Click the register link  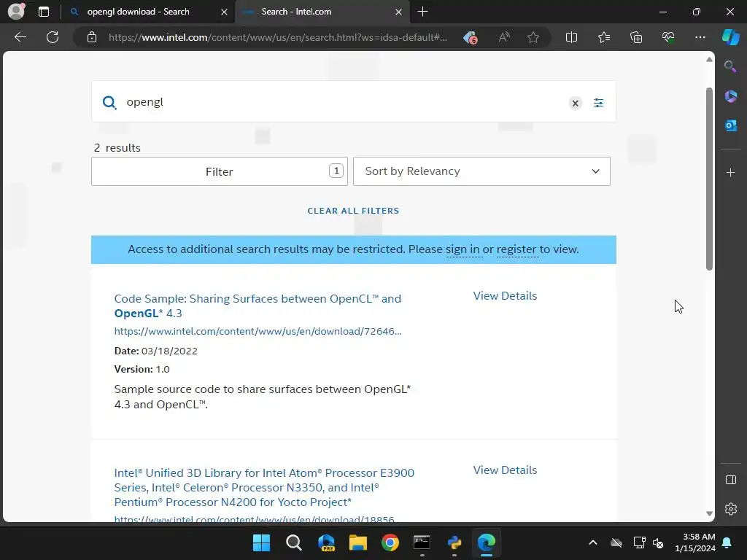click(516, 249)
